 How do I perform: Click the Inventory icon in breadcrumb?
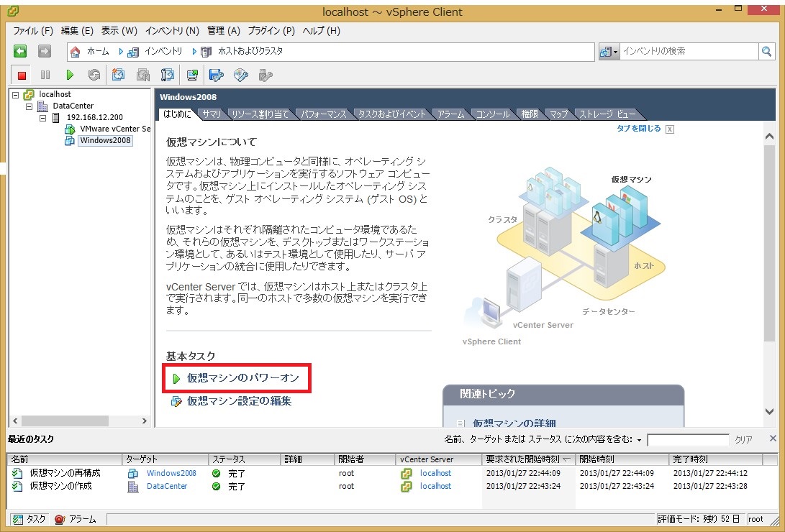tap(133, 52)
